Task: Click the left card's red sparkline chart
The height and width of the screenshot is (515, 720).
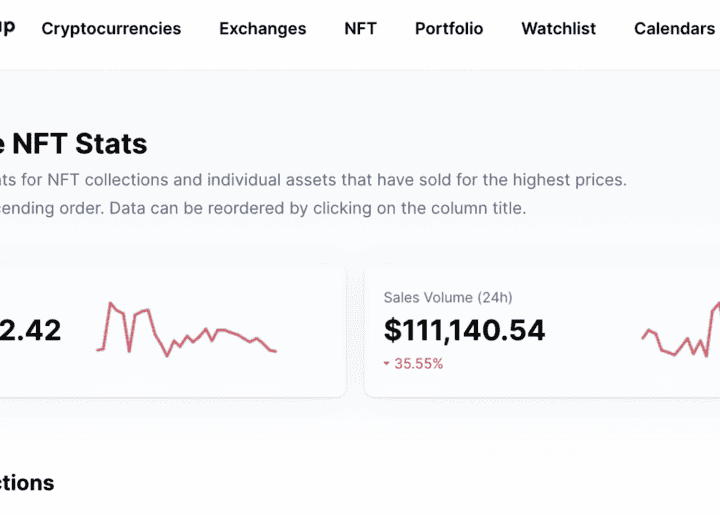Action: (x=186, y=329)
